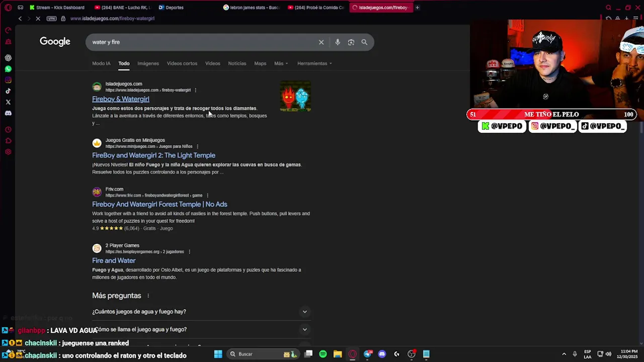644x362 pixels.
Task: Click the site security lock icon
Action: (x=63, y=19)
